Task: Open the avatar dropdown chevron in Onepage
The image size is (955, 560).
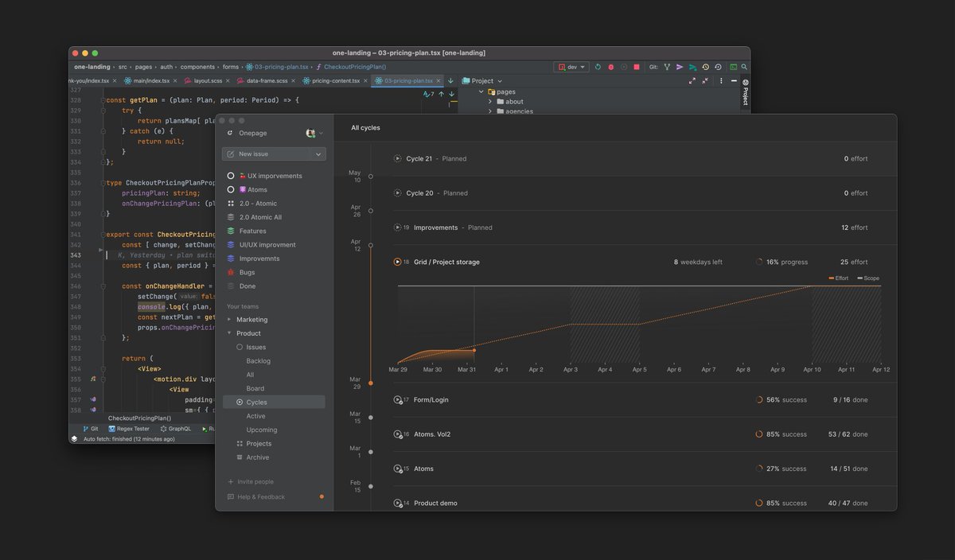Action: coord(322,134)
